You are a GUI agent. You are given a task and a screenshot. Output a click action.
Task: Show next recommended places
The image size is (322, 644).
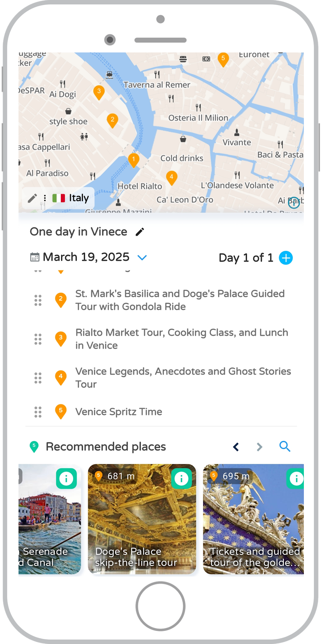click(x=260, y=447)
